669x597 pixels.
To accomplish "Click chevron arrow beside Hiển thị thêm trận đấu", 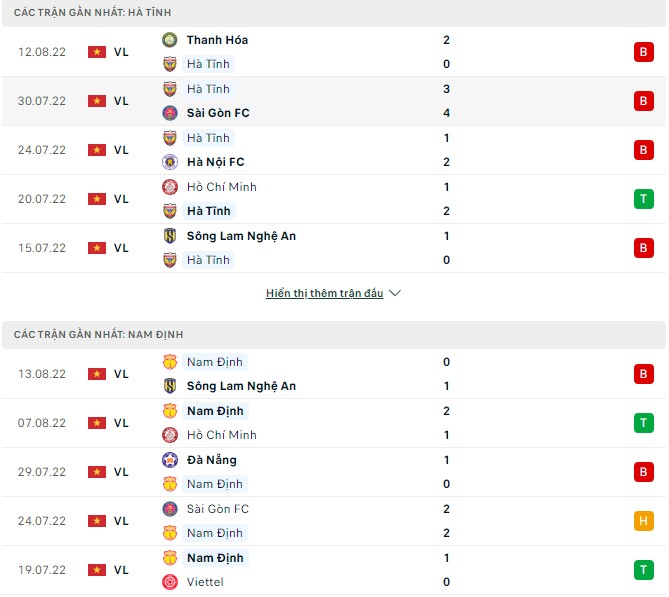I will click(x=395, y=294).
